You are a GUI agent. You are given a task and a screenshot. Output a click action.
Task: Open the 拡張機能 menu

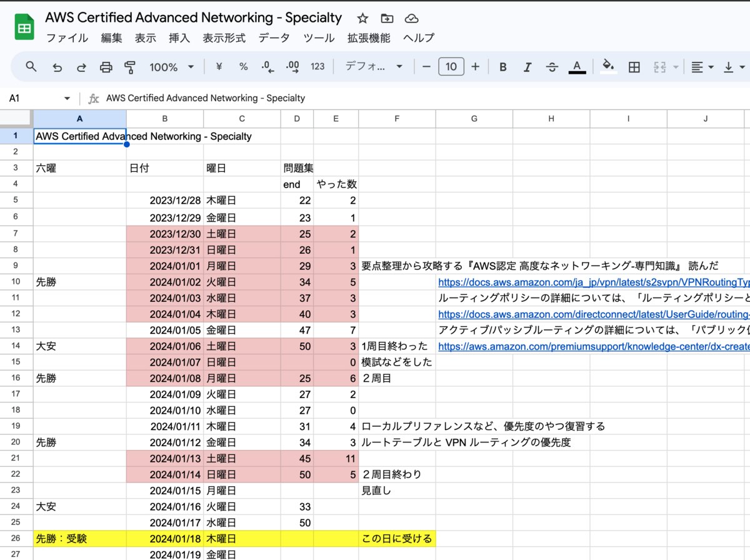(369, 37)
